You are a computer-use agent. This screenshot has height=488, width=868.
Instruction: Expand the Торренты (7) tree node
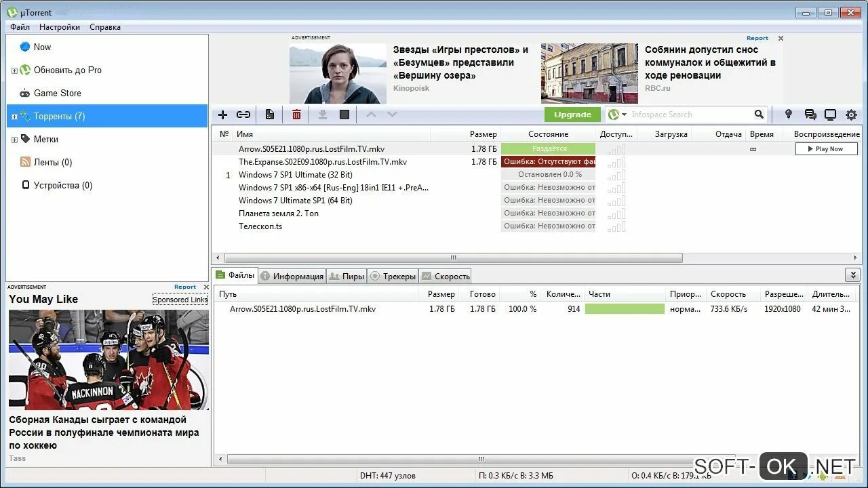pyautogui.click(x=14, y=117)
